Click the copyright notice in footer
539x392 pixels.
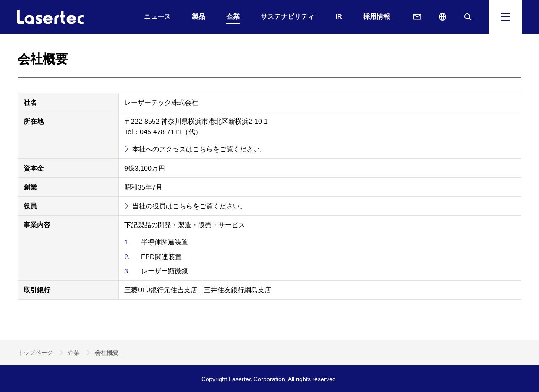tap(269, 379)
